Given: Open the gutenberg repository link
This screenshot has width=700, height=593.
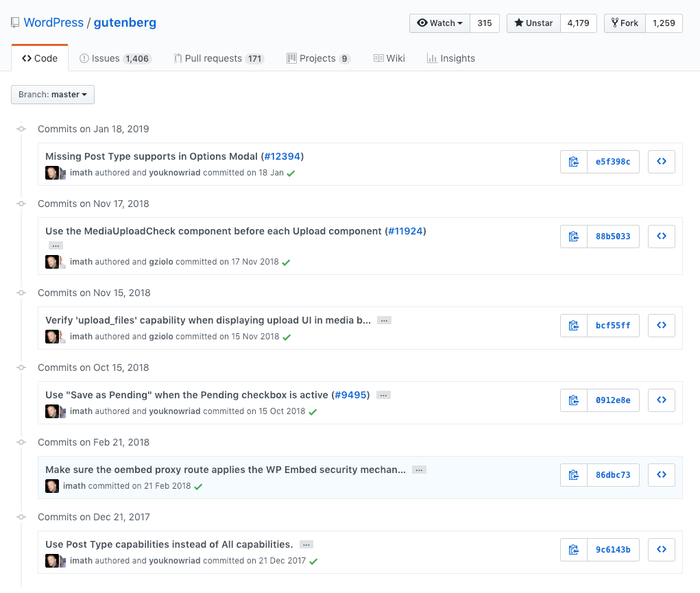Looking at the screenshot, I should tap(125, 23).
